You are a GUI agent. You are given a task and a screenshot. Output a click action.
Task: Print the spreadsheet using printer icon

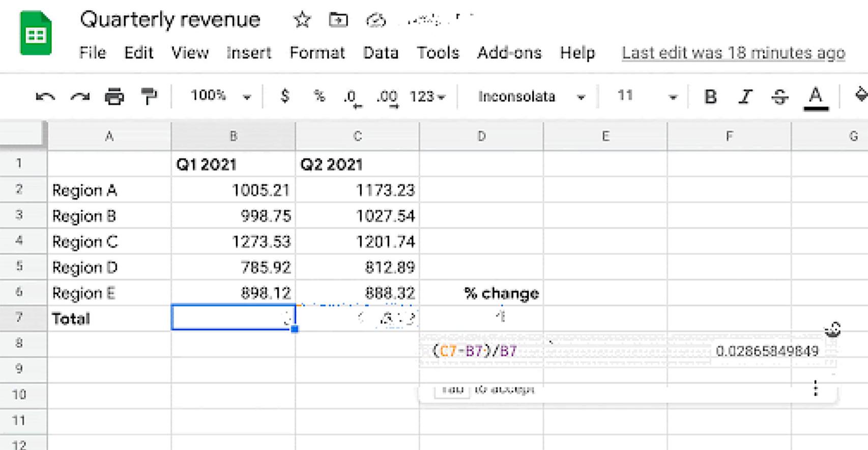[x=114, y=96]
